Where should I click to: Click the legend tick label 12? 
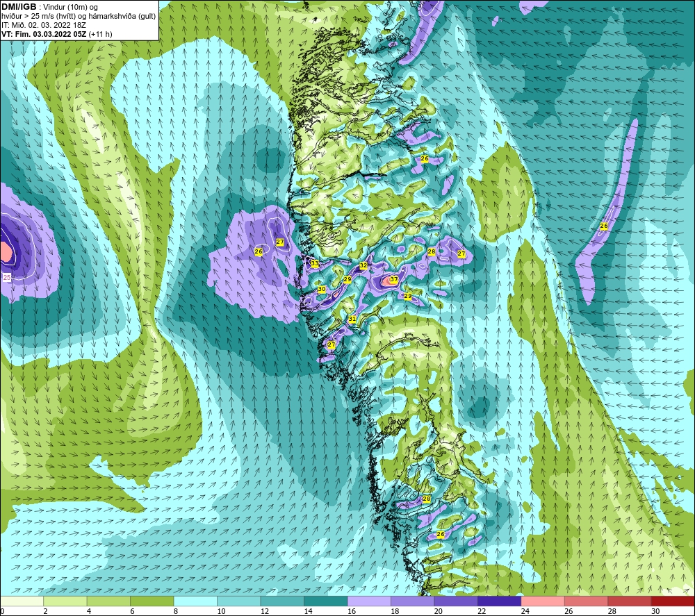point(265,611)
